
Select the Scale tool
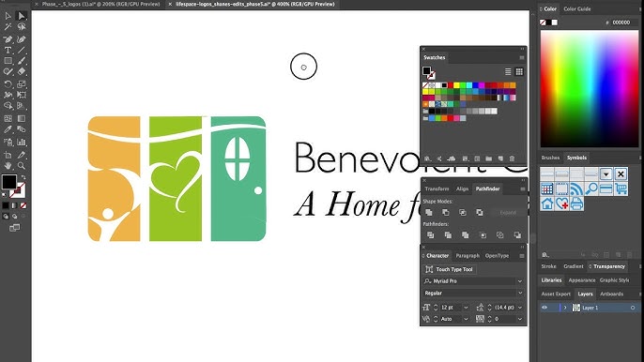[22, 84]
